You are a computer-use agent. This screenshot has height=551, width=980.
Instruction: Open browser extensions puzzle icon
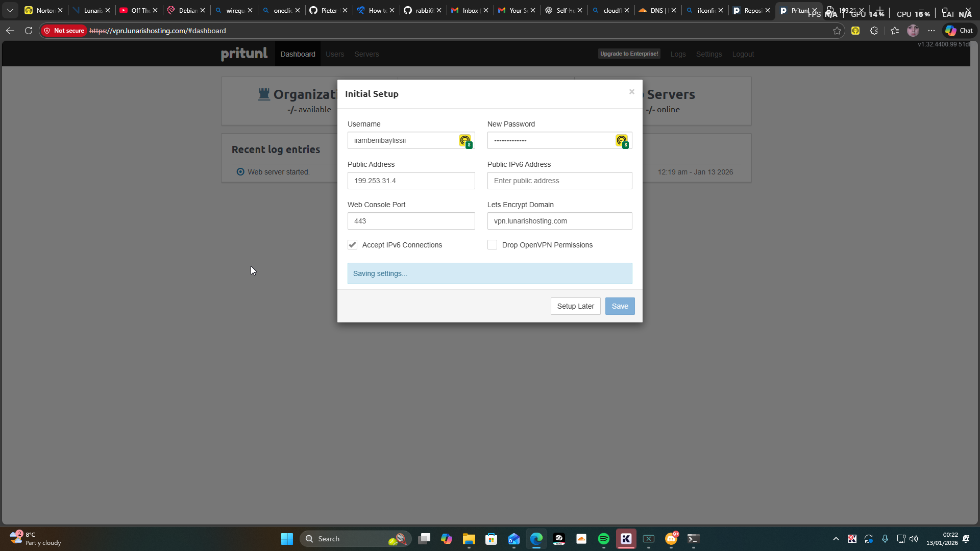pos(874,31)
